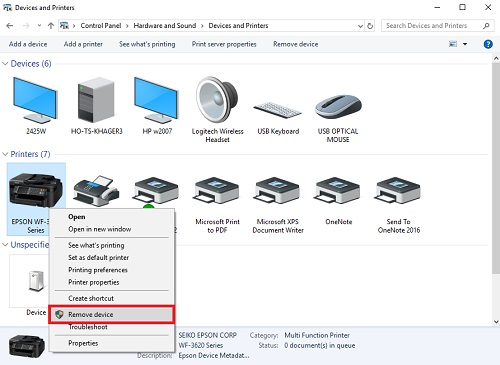Select the Send To OneNote 2016 icon
The height and width of the screenshot is (365, 500).
398,190
